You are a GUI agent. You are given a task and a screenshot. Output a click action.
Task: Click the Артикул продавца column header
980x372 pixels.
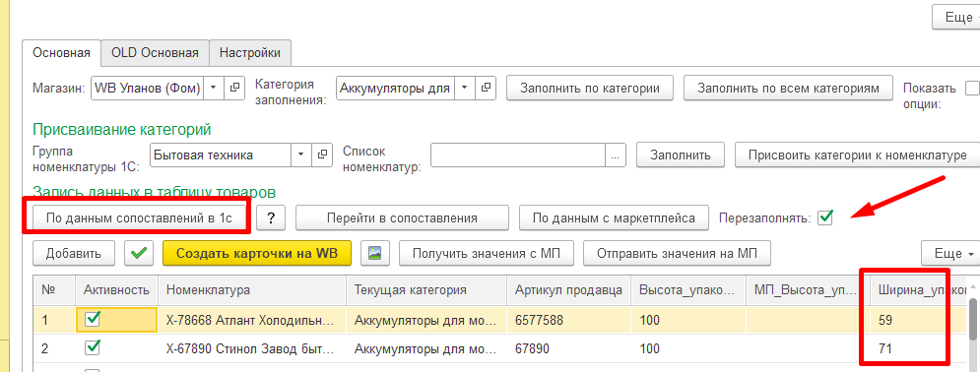[x=568, y=290]
